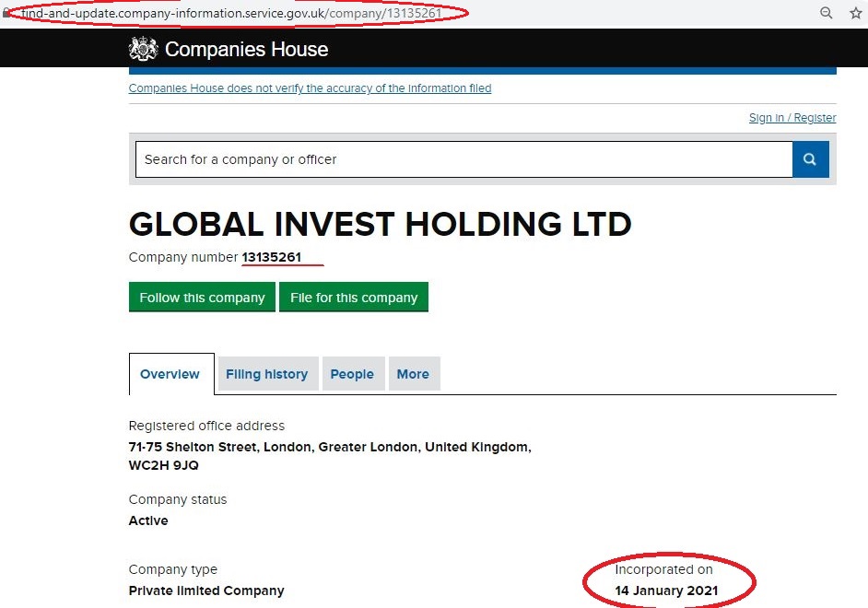Click the Companies House header title
The height and width of the screenshot is (608, 868).
(x=246, y=49)
